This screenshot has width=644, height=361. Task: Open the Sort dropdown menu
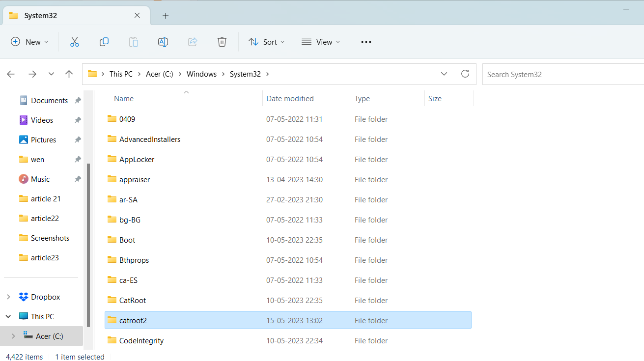(267, 42)
